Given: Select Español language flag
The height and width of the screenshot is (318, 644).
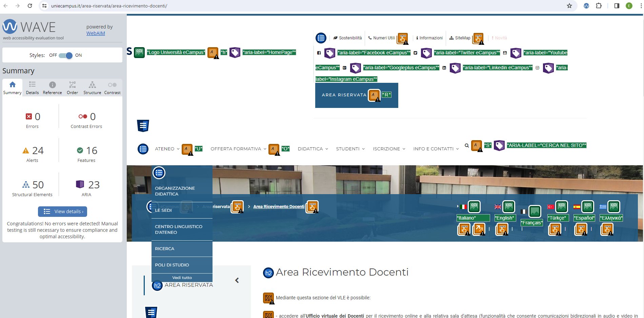Looking at the screenshot, I should (577, 207).
